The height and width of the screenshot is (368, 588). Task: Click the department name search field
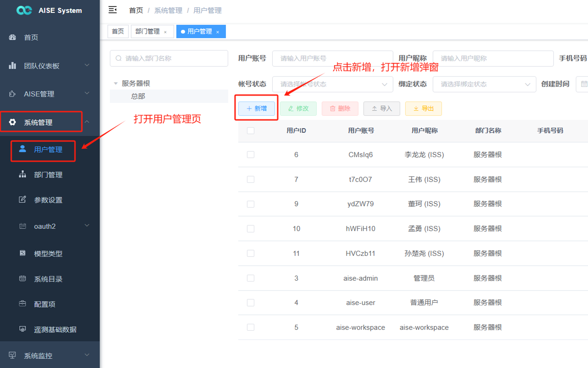pos(169,58)
